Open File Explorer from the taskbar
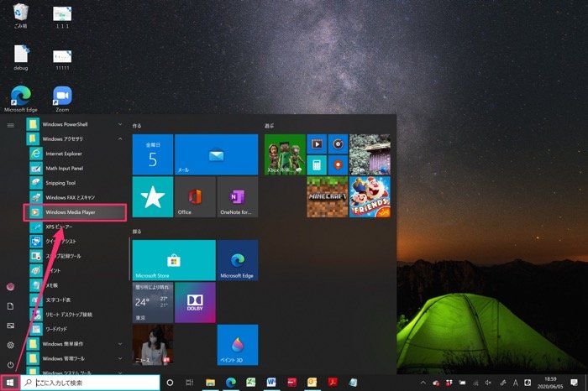588x391 pixels. 210,383
